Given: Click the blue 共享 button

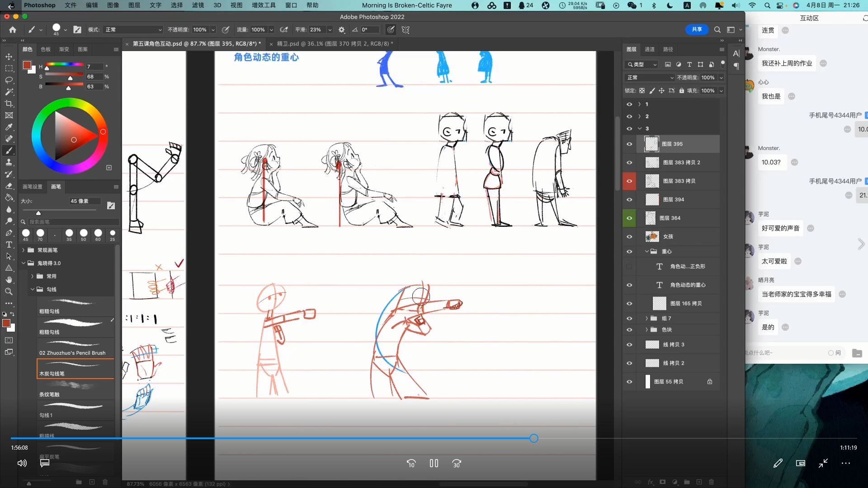Looking at the screenshot, I should 697,29.
